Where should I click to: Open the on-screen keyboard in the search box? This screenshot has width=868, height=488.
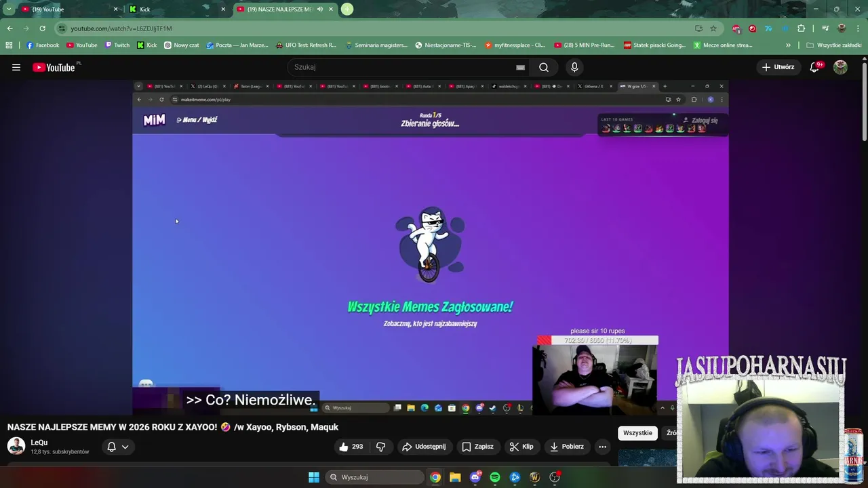pos(520,67)
